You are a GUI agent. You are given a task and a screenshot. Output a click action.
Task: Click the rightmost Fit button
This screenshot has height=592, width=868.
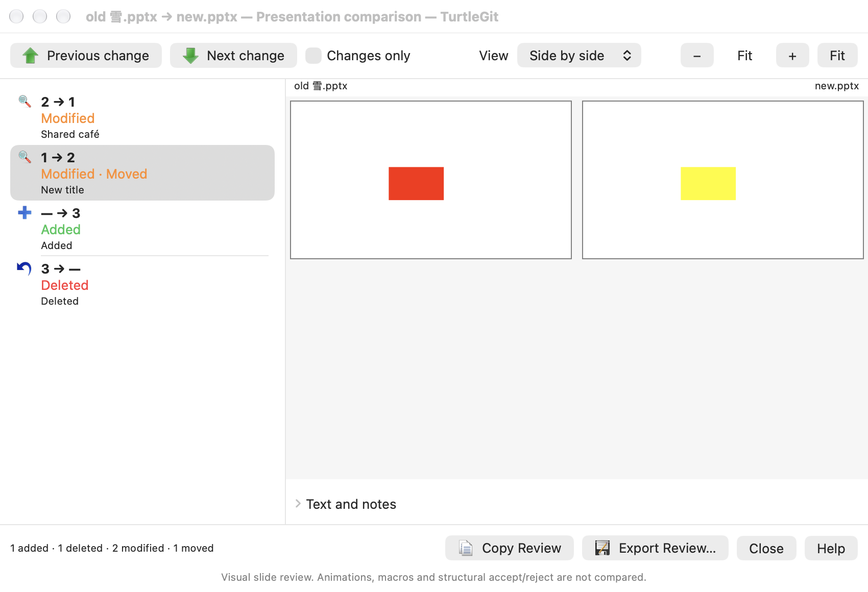[837, 55]
